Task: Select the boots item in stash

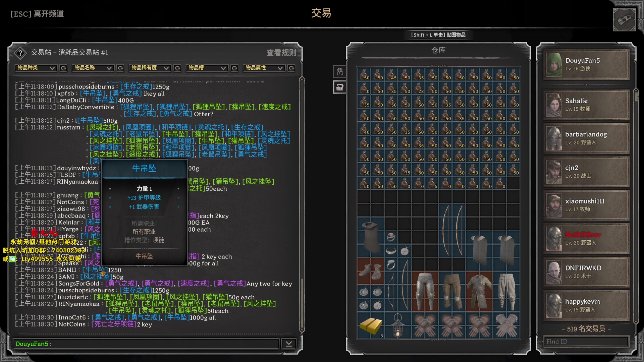Action: click(x=371, y=271)
